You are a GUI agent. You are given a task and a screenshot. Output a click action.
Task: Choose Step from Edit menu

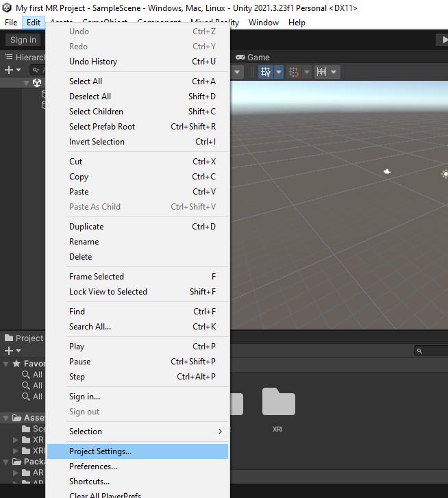tap(138, 377)
